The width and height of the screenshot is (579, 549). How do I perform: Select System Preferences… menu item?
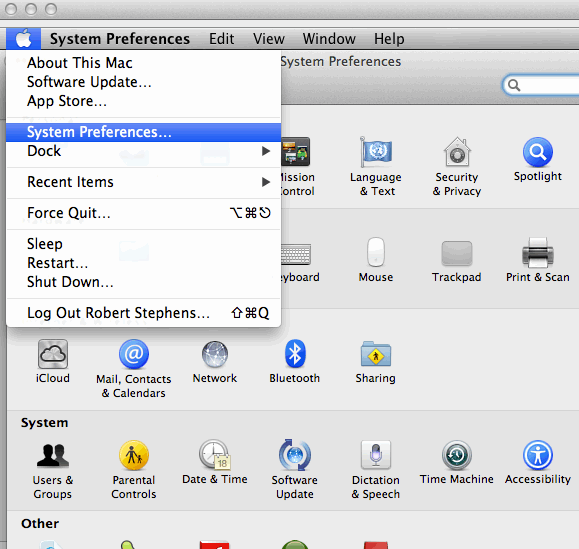tap(143, 132)
